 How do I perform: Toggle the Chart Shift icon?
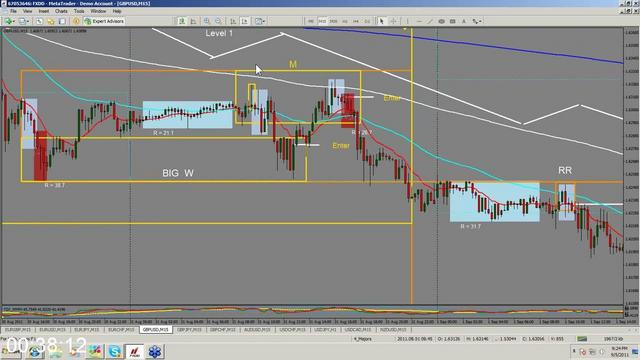pyautogui.click(x=244, y=21)
